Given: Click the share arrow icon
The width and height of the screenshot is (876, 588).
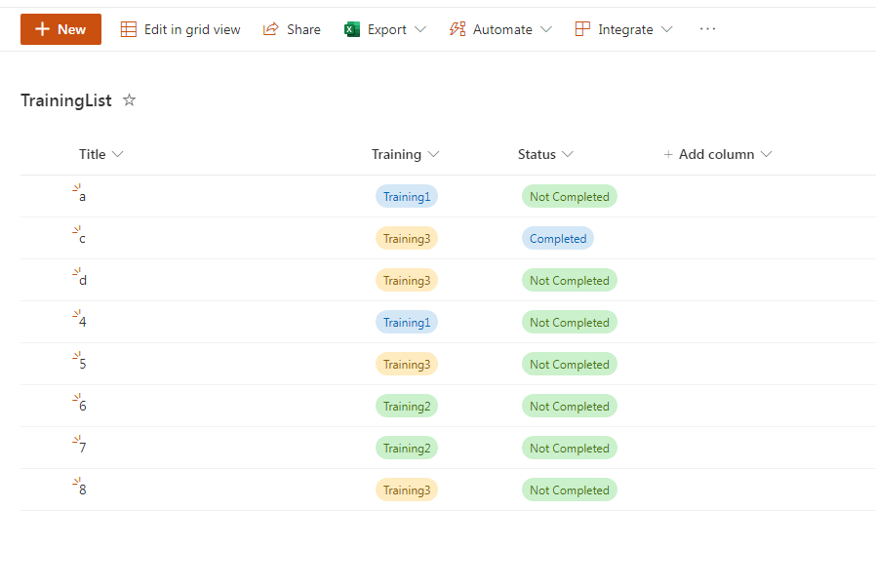Looking at the screenshot, I should [x=271, y=29].
